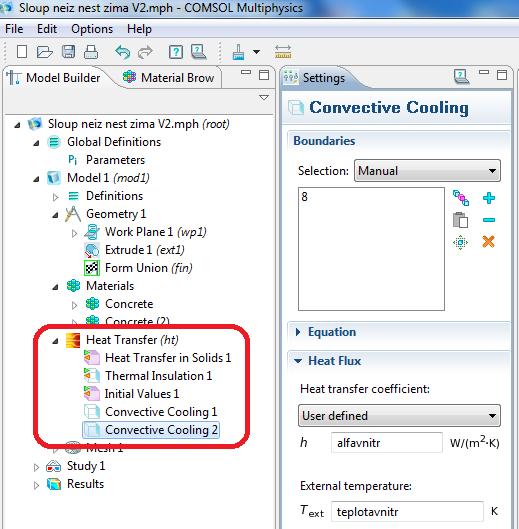Screen dimensions: 519x529
Task: Select Parameters in the tree
Action: (x=115, y=160)
